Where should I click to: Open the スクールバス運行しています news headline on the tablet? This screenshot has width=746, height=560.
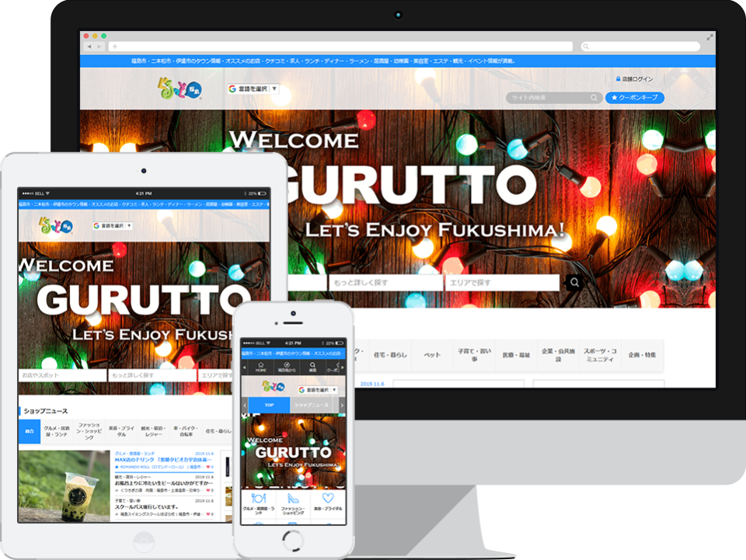point(147,506)
